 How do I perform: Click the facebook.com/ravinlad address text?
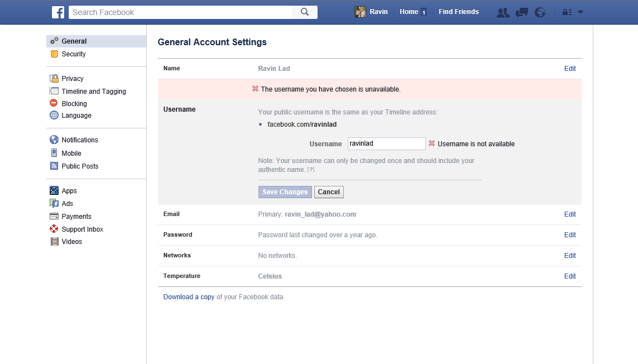pyautogui.click(x=302, y=124)
